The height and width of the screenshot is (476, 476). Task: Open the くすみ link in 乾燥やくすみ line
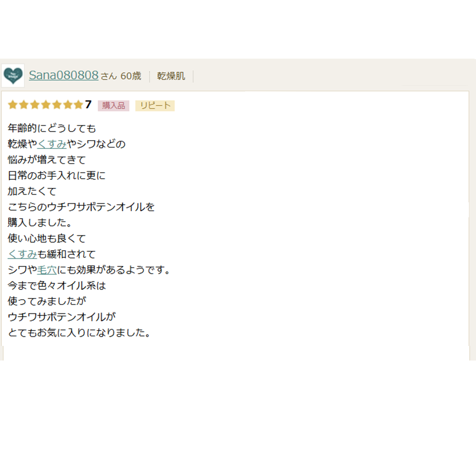[x=52, y=144]
